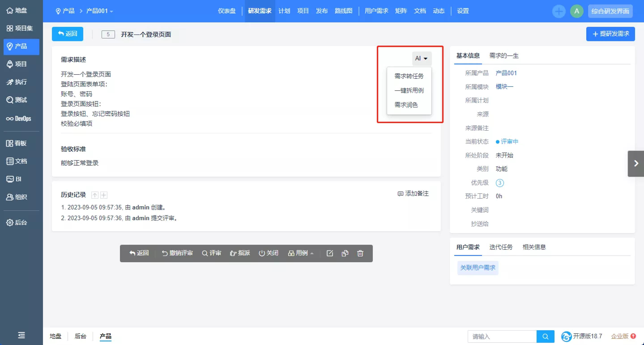Select 需求转任务 from the AI menu
The height and width of the screenshot is (345, 644).
coord(409,76)
